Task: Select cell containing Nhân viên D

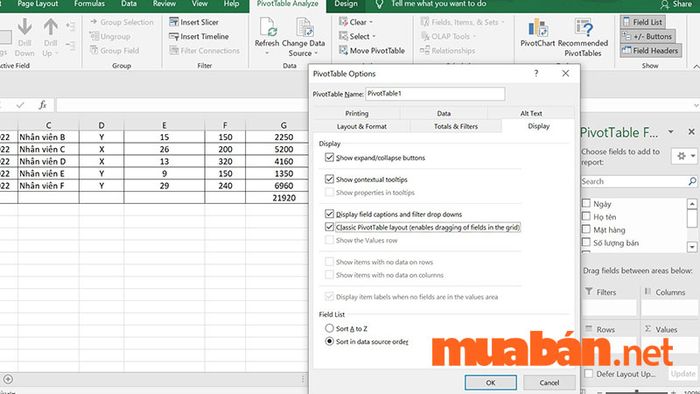Action: tap(48, 161)
